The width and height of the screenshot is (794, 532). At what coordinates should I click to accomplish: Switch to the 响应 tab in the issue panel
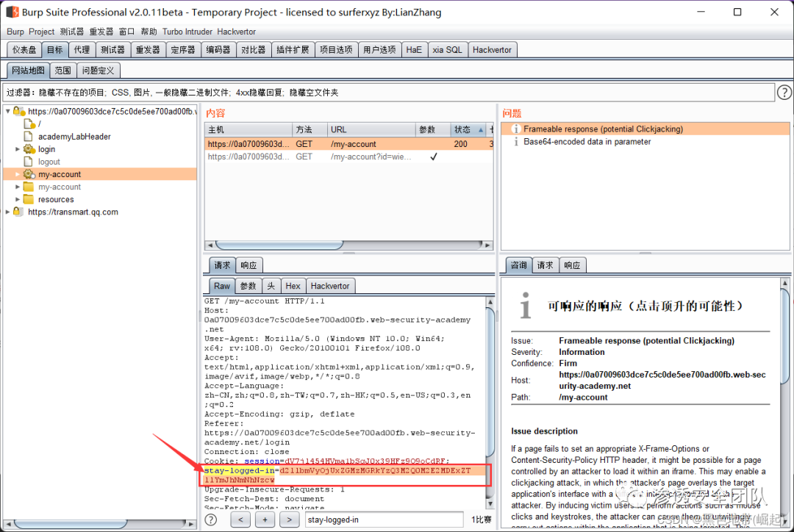(x=572, y=265)
